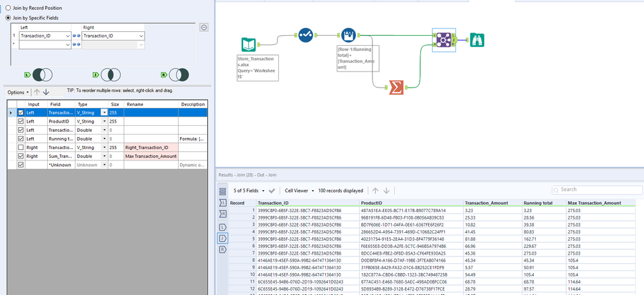Viewport: 644px width, 295px height.
Task: Move selected field up in configuration
Action: [x=36, y=92]
